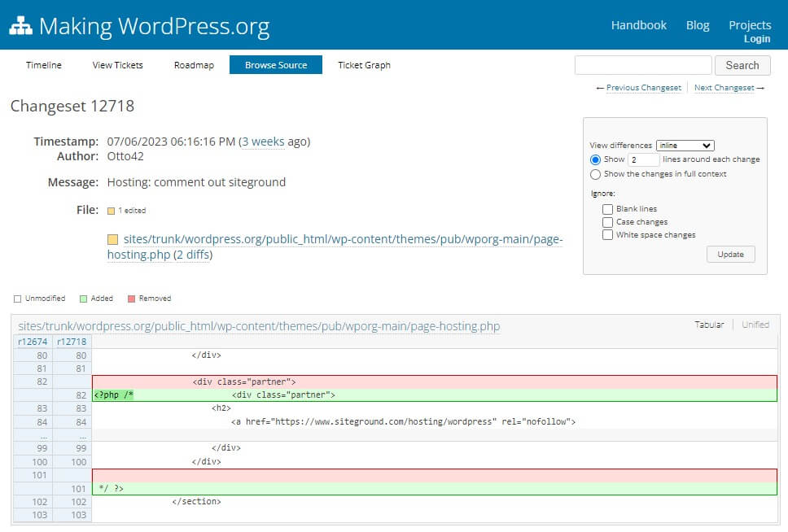Go to Next Changeset

coord(725,88)
